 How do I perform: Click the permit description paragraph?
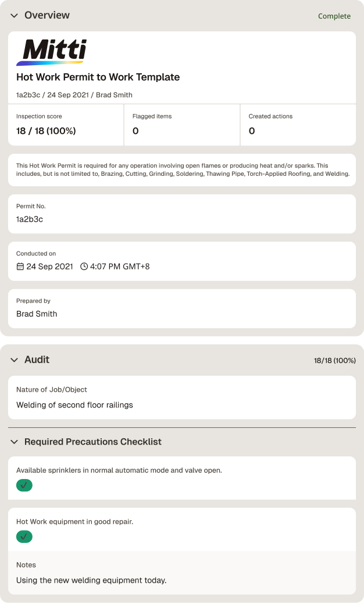(x=183, y=169)
